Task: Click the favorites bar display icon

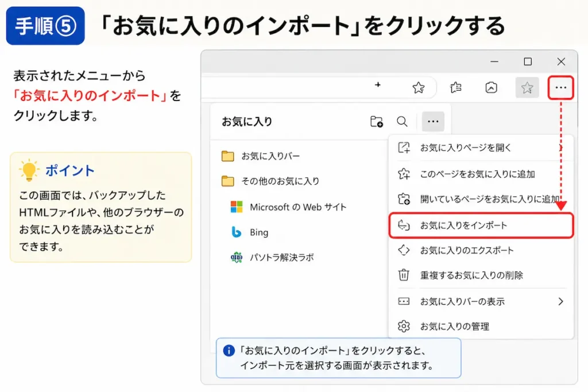Action: point(404,301)
